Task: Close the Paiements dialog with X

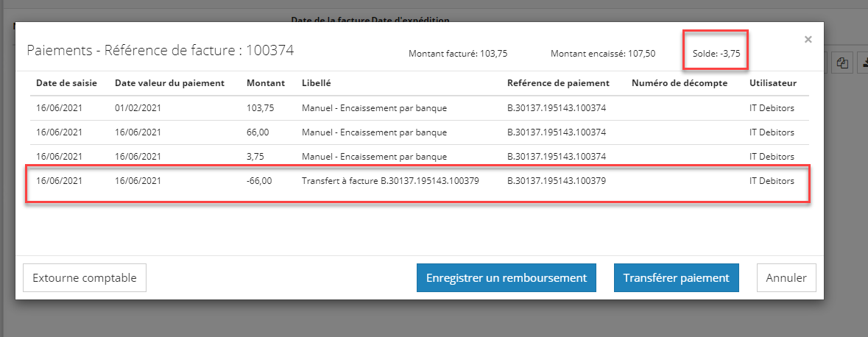Action: tap(808, 40)
